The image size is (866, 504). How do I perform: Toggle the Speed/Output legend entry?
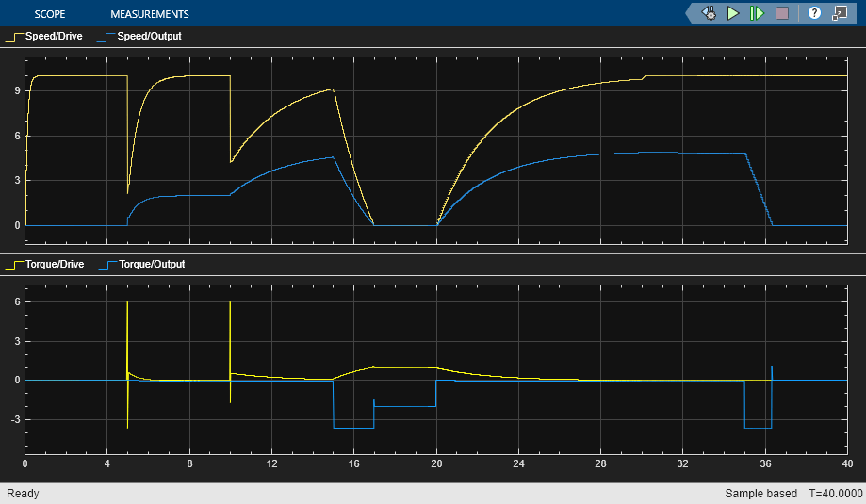click(139, 37)
